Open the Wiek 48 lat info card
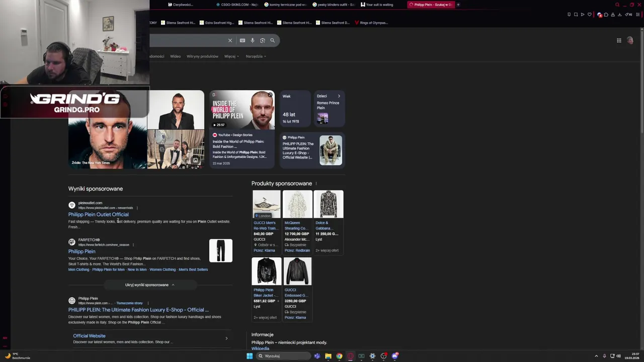 point(294,109)
